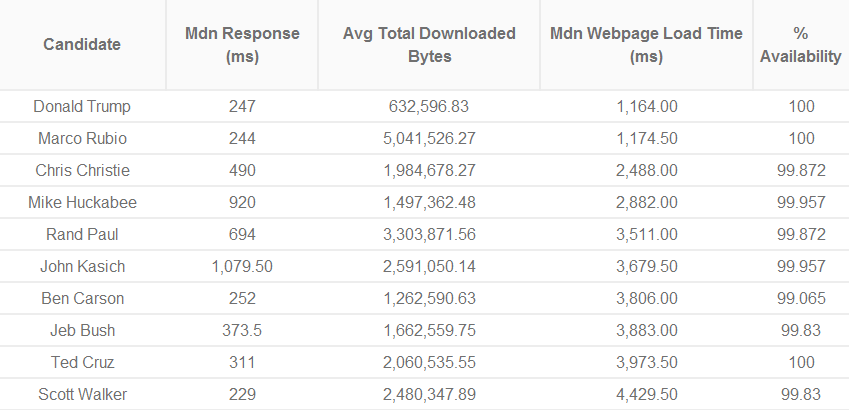Select the Ted Cruz candidate cell
Screen dimensions: 849x410
click(x=82, y=362)
